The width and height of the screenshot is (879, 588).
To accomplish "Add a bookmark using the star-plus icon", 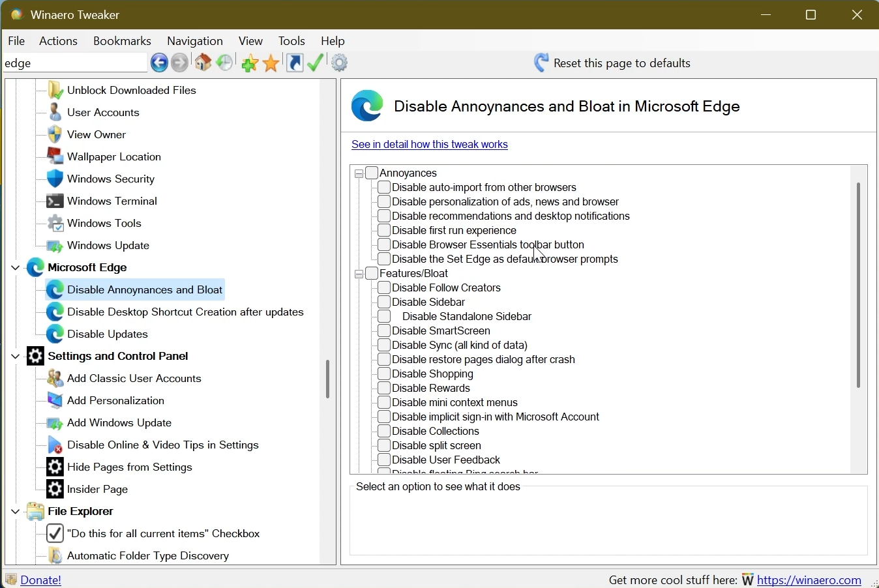I will pyautogui.click(x=249, y=63).
